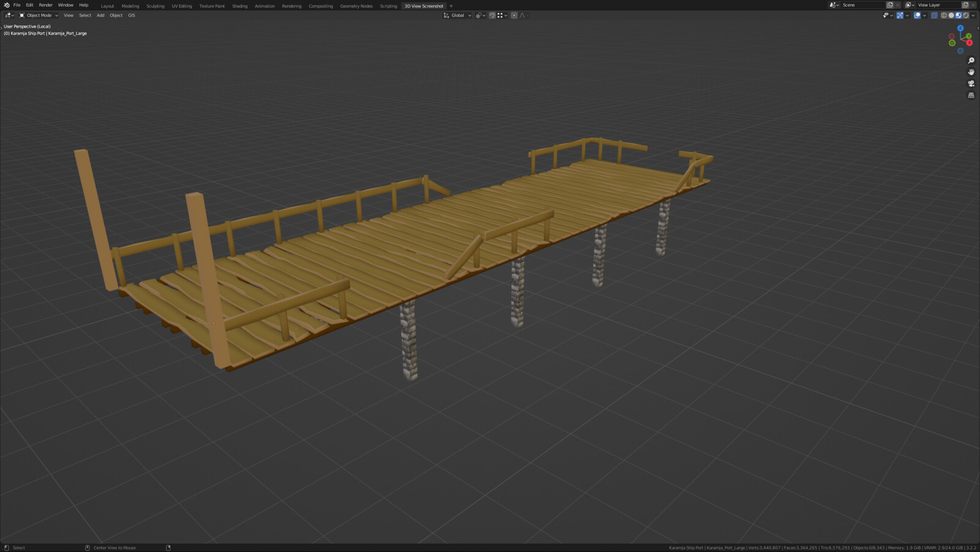The image size is (980, 552).
Task: Click the status bar scene statistics text
Action: pos(823,548)
